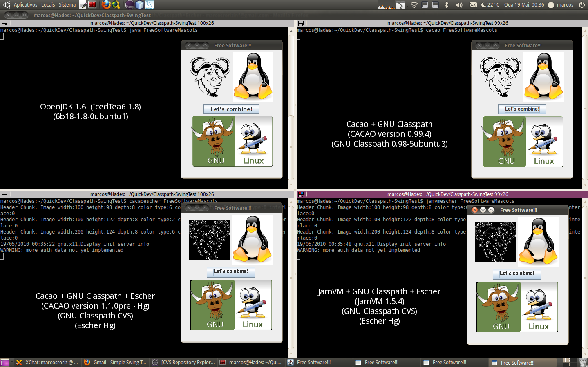Launch Eclipse from the top panel
Screen dimensions: 588x367
point(130,5)
